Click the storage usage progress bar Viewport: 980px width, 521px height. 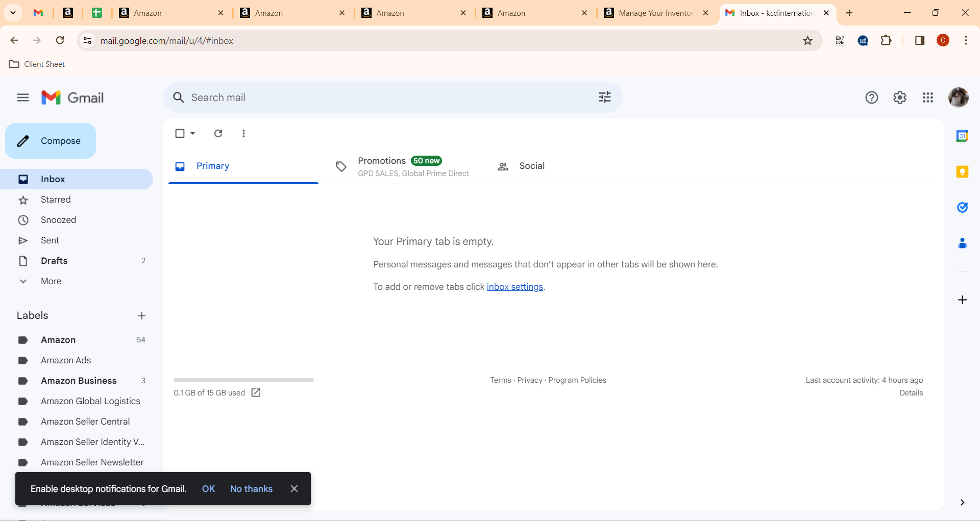click(243, 380)
